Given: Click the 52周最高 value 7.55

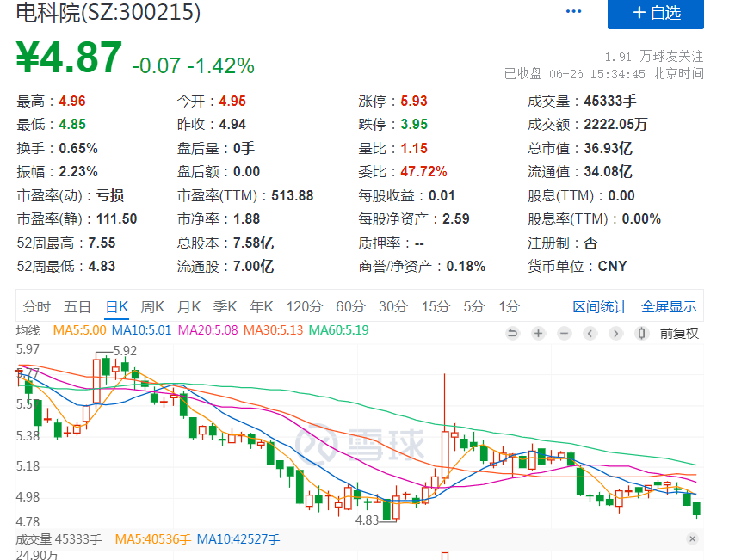Looking at the screenshot, I should click(102, 243).
